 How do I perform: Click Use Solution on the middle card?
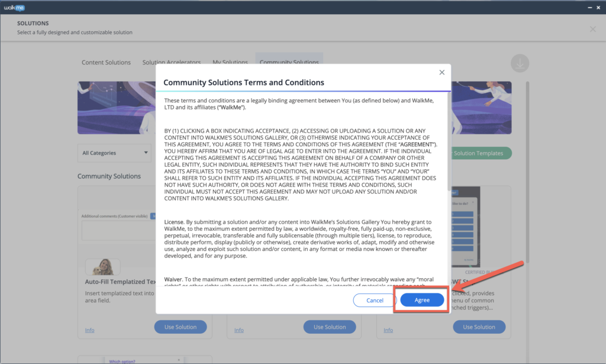(330, 327)
